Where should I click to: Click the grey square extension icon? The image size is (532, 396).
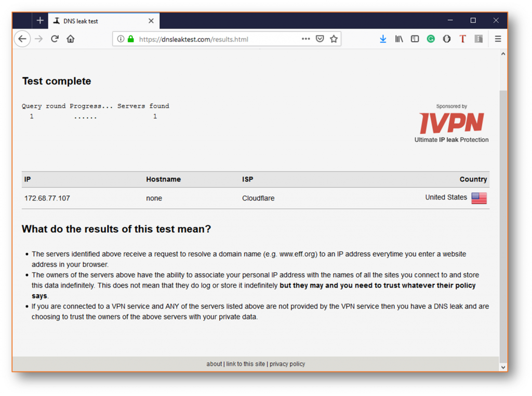point(478,39)
